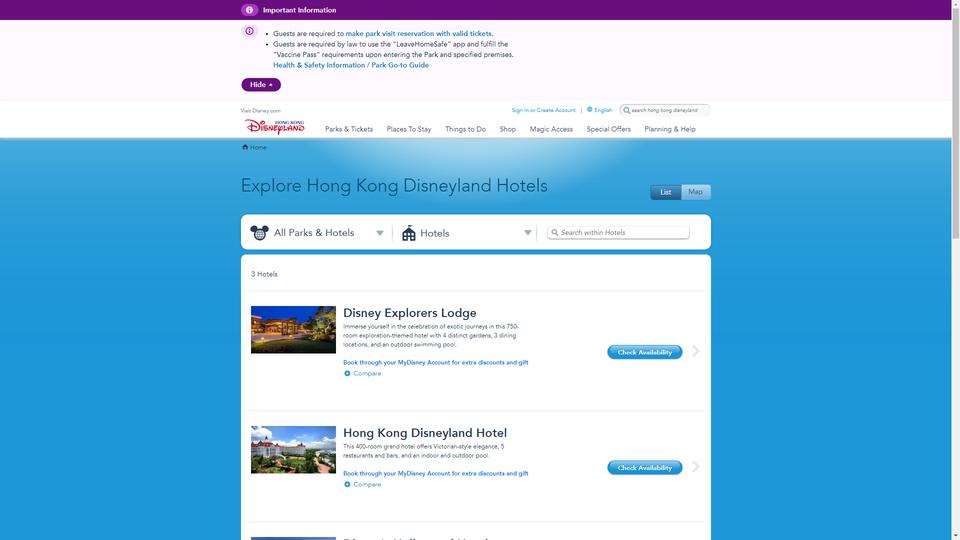
Task: Switch to Map view
Action: pos(696,192)
